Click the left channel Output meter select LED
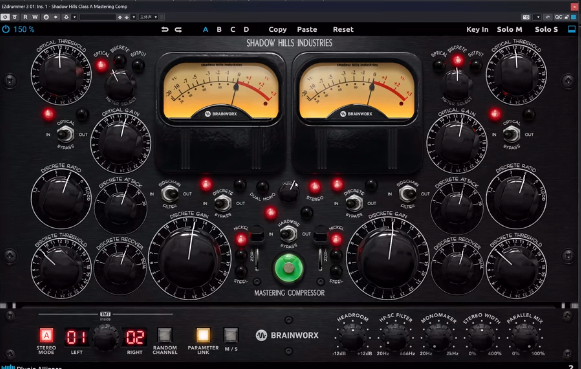This screenshot has height=369, width=581. 138,66
